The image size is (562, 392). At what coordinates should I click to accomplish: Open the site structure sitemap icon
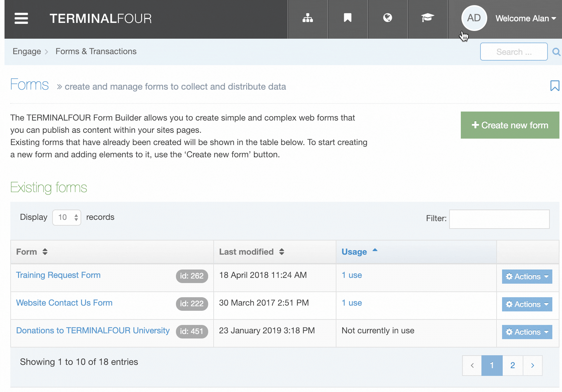[x=307, y=18]
